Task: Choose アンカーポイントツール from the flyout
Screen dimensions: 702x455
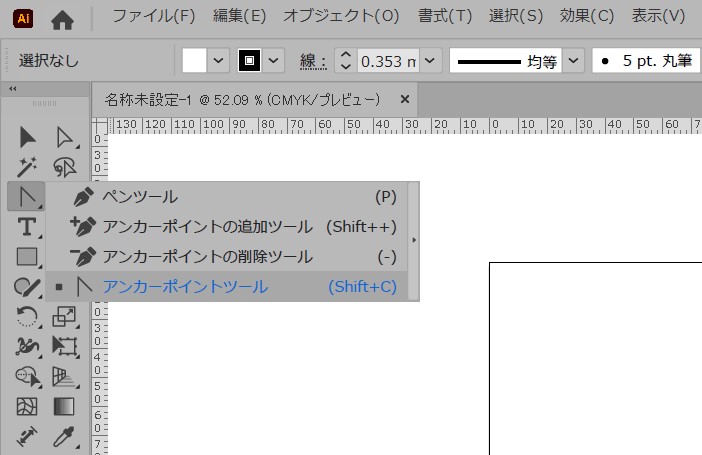Action: point(227,287)
